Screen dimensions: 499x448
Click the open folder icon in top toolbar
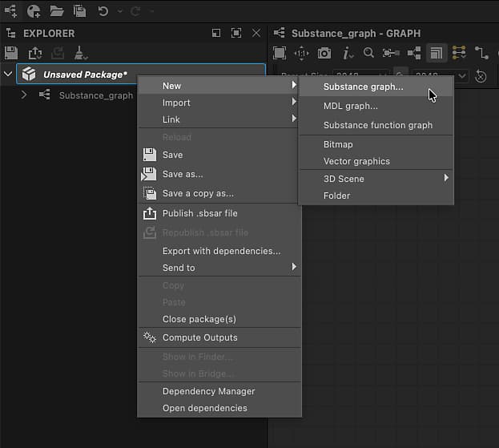(x=57, y=11)
